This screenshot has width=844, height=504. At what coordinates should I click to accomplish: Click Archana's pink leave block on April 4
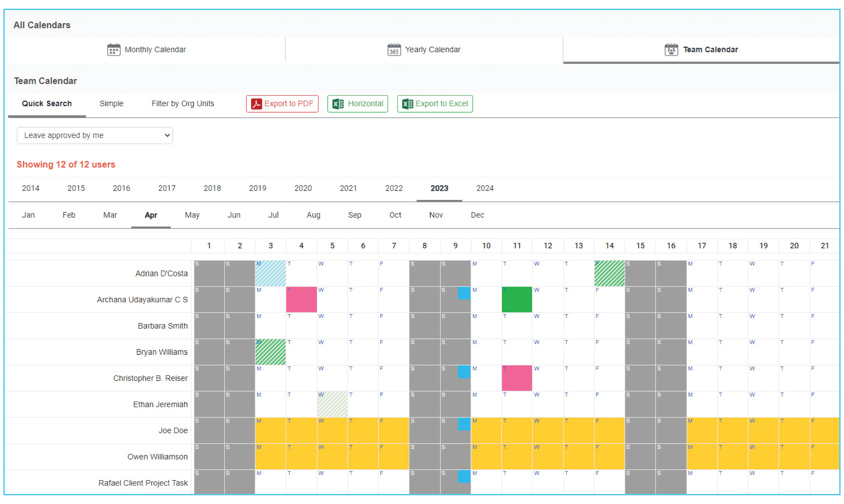[x=302, y=300]
